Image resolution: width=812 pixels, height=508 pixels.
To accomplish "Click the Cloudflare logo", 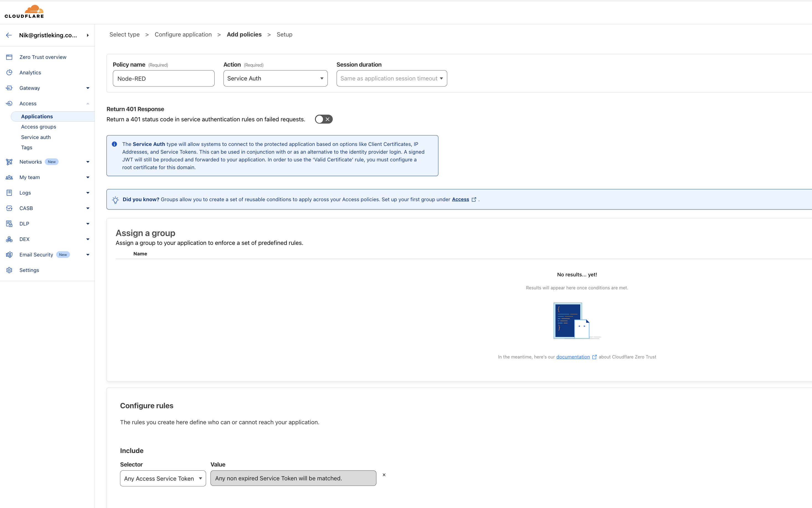I will (24, 11).
